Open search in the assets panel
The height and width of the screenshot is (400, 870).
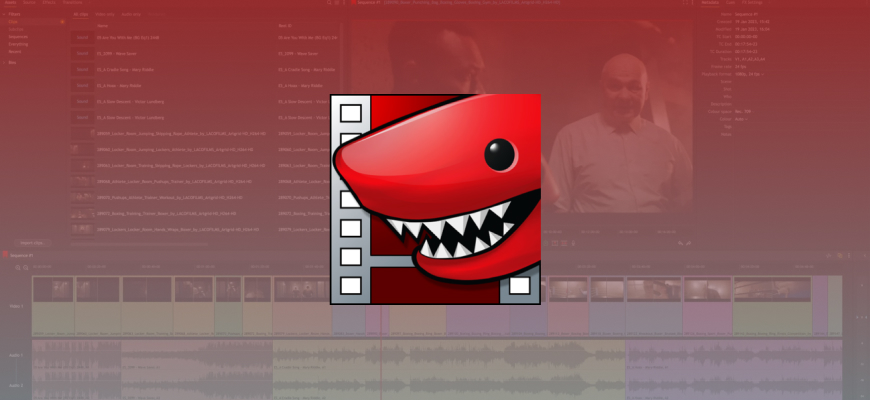pyautogui.click(x=328, y=3)
